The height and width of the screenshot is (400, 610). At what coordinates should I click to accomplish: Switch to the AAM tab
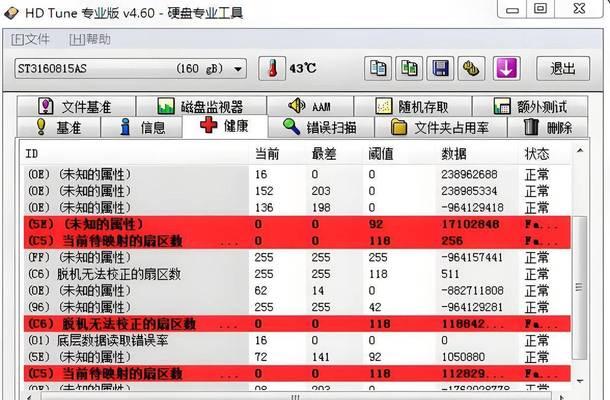click(x=310, y=106)
